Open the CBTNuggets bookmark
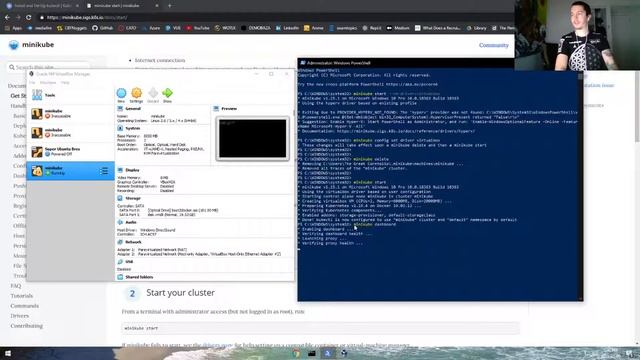The height and width of the screenshot is (360, 640). point(72,28)
